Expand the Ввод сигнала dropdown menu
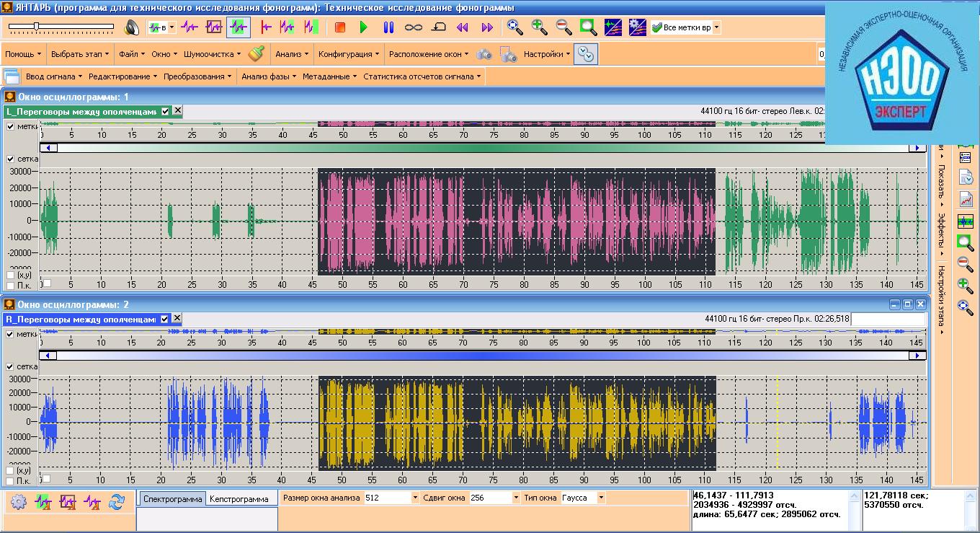Screen dimensions: 980x533 tap(54, 76)
